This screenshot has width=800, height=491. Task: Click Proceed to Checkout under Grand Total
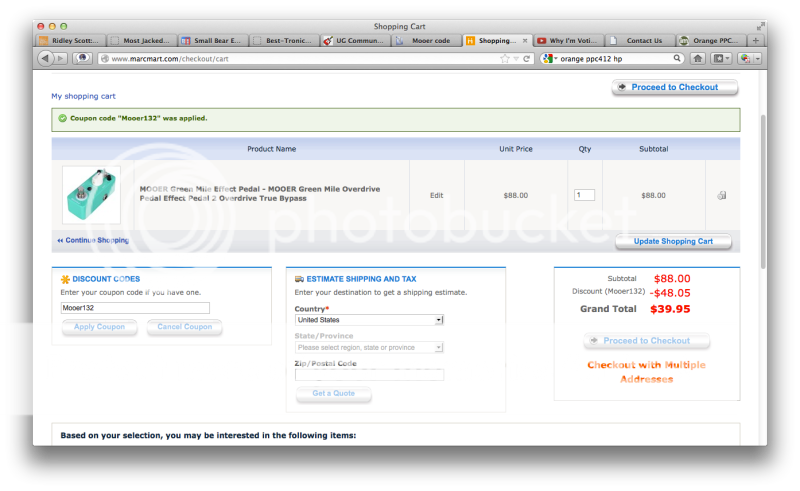(x=646, y=341)
